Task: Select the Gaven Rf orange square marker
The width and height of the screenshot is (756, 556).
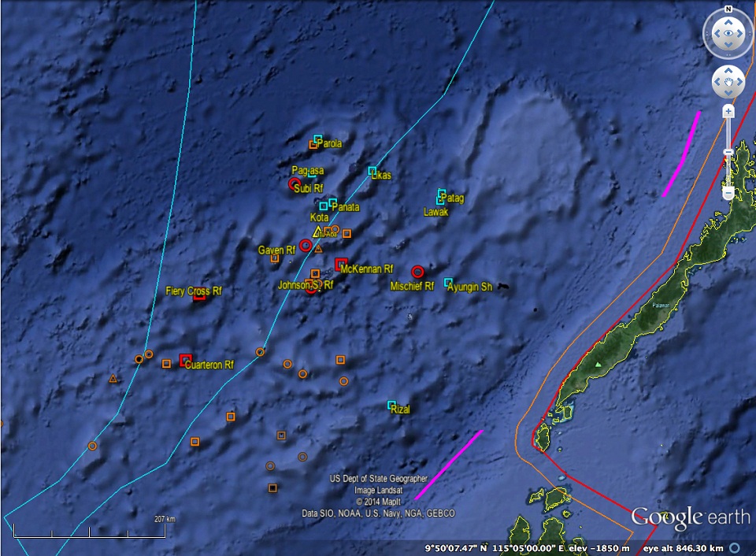Action: click(x=275, y=258)
